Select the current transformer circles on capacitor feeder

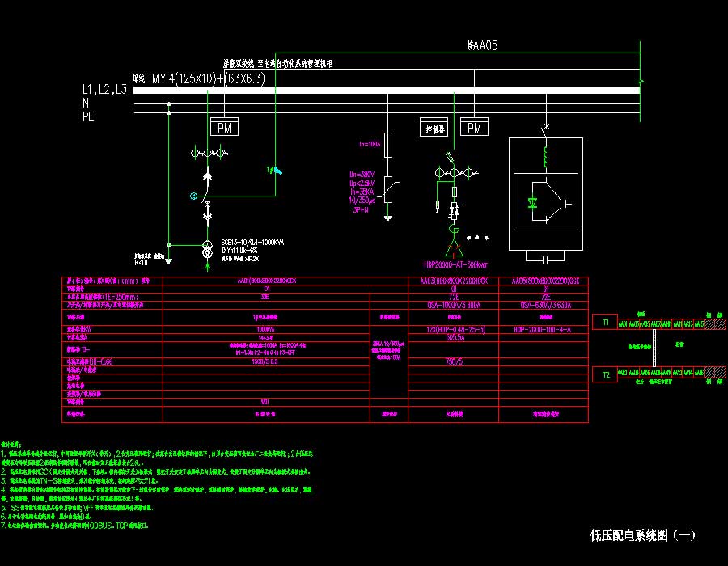pos(456,173)
